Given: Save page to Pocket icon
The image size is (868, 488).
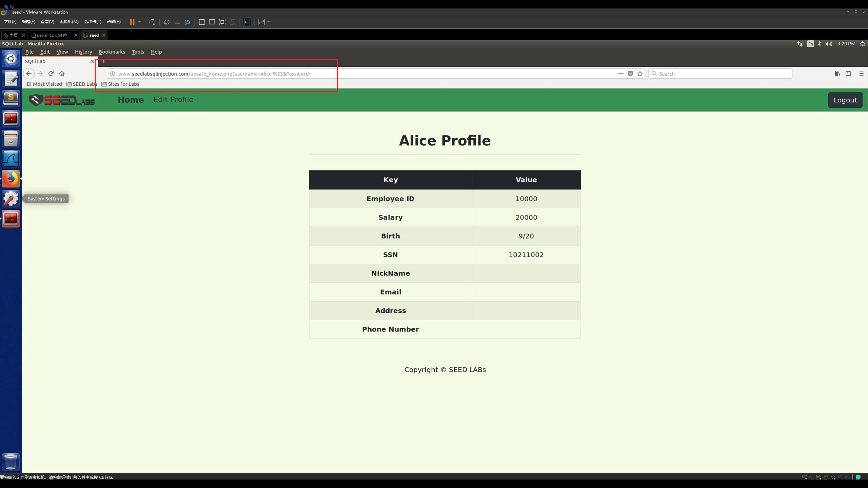Looking at the screenshot, I should click(x=630, y=74).
